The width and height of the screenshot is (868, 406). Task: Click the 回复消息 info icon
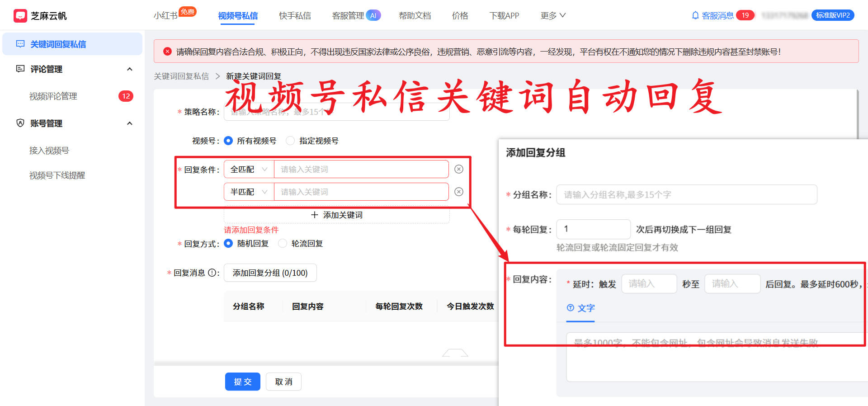[212, 273]
